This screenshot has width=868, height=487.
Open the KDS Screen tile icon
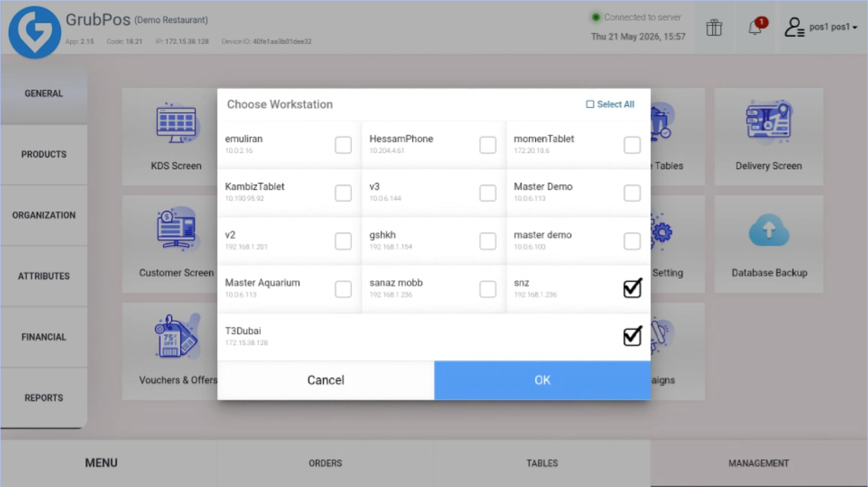(176, 123)
